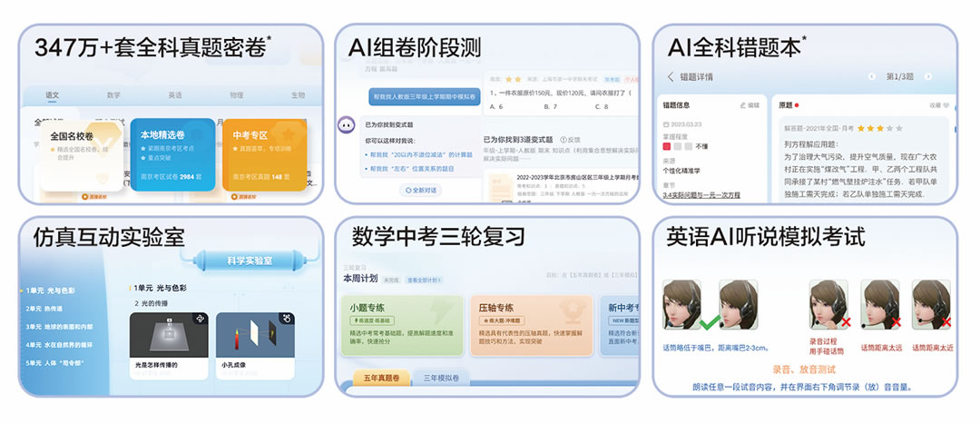Screen dimensions: 980x424
Task: Open the 压轴专练 orange card
Action: tap(531, 325)
